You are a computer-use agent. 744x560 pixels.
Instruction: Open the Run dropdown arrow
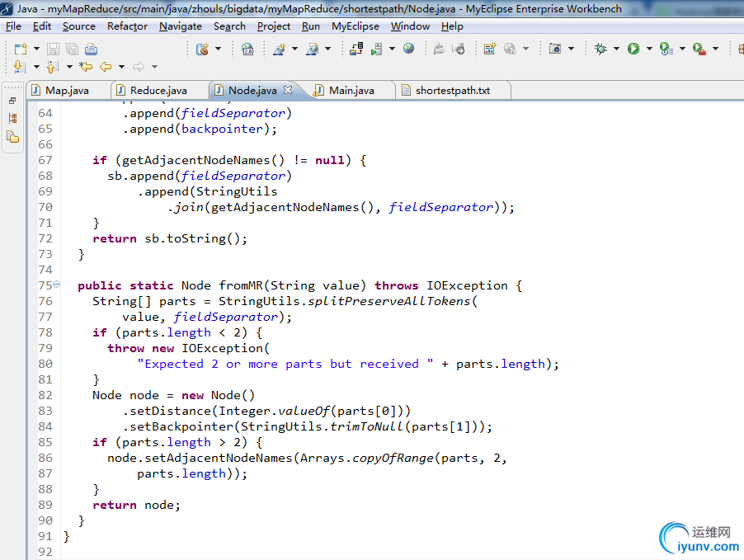(x=650, y=49)
